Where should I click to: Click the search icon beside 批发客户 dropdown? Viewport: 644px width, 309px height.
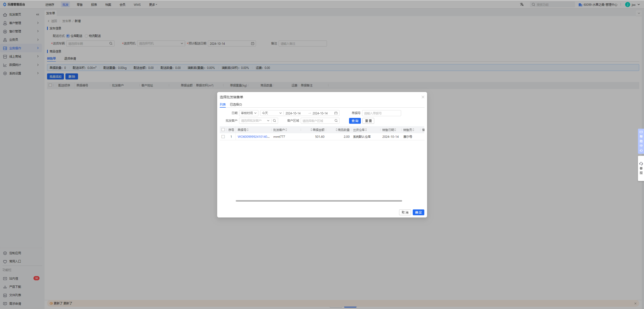[275, 121]
